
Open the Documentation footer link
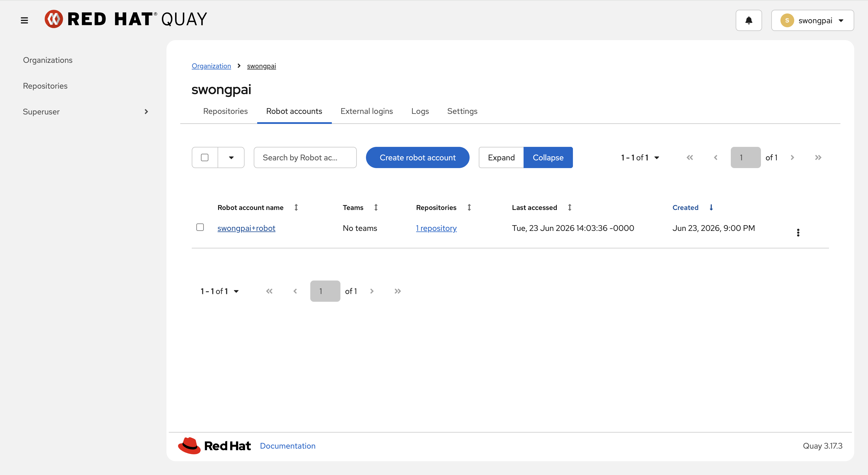287,446
